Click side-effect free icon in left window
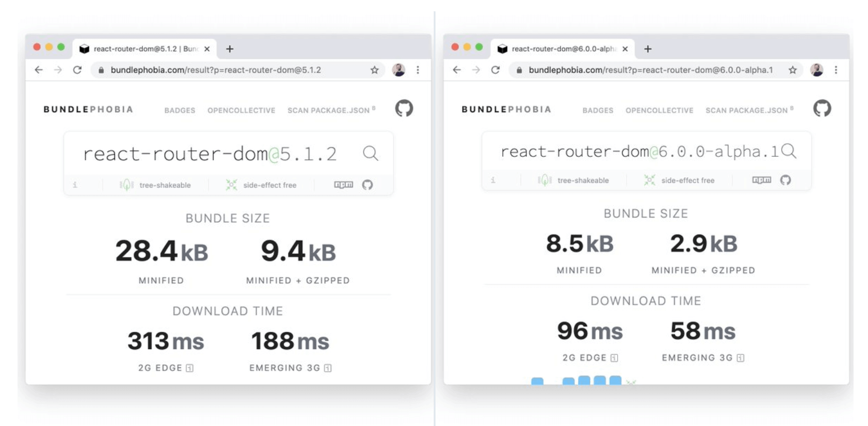The width and height of the screenshot is (868, 426). pyautogui.click(x=231, y=185)
